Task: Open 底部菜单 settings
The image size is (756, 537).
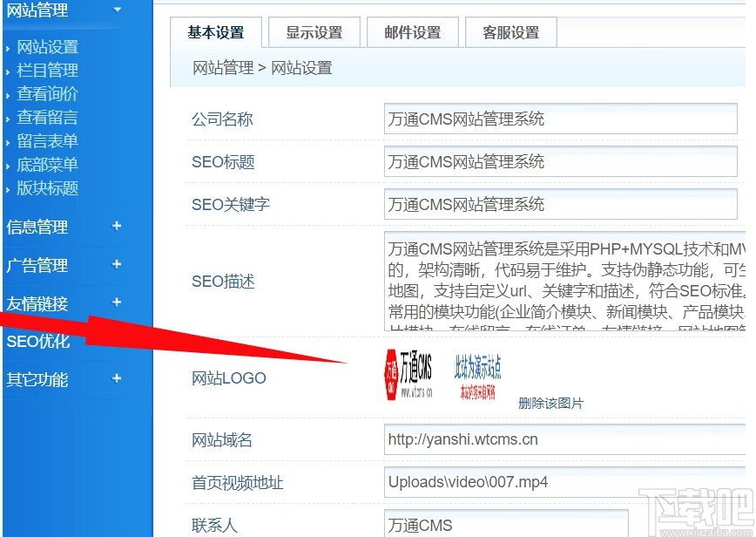Action: [x=47, y=165]
